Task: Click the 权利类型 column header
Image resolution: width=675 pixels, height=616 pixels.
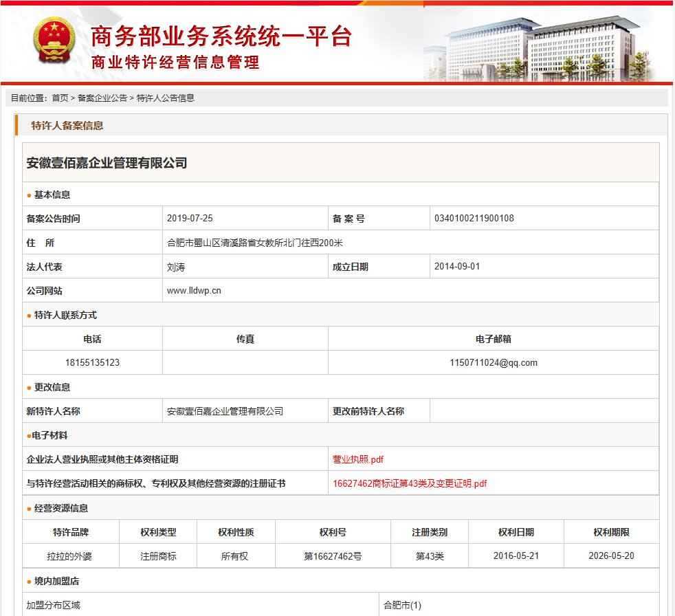Action: tap(158, 532)
